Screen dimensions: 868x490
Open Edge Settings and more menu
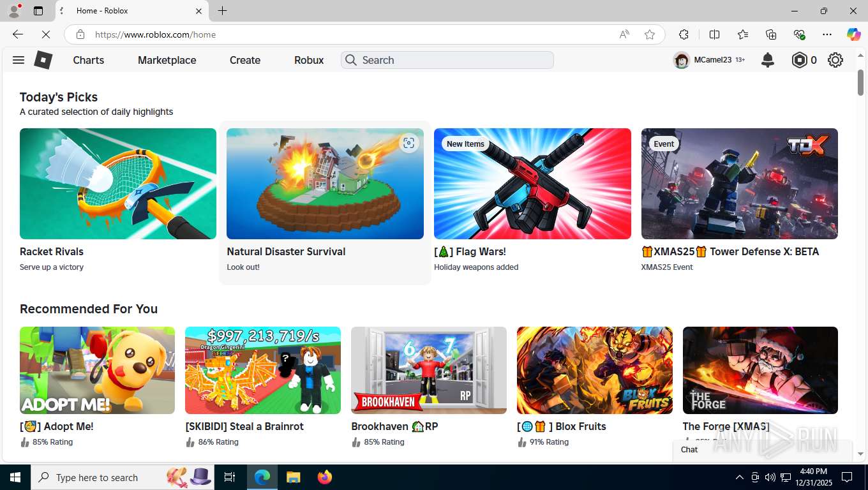pos(827,34)
